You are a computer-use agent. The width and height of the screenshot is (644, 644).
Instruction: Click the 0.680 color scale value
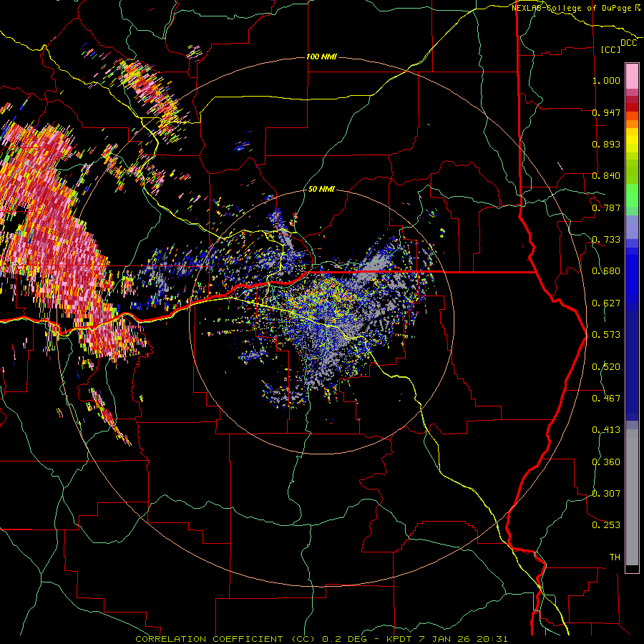pyautogui.click(x=606, y=271)
